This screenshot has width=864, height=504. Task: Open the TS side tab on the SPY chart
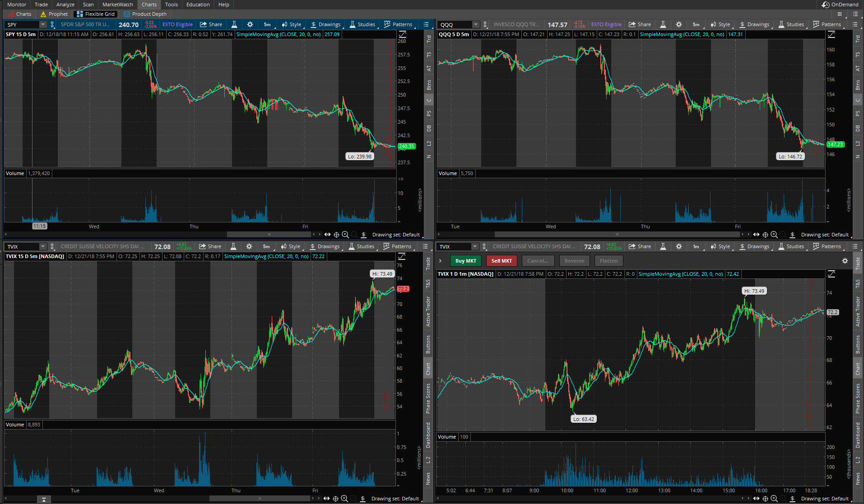428,55
